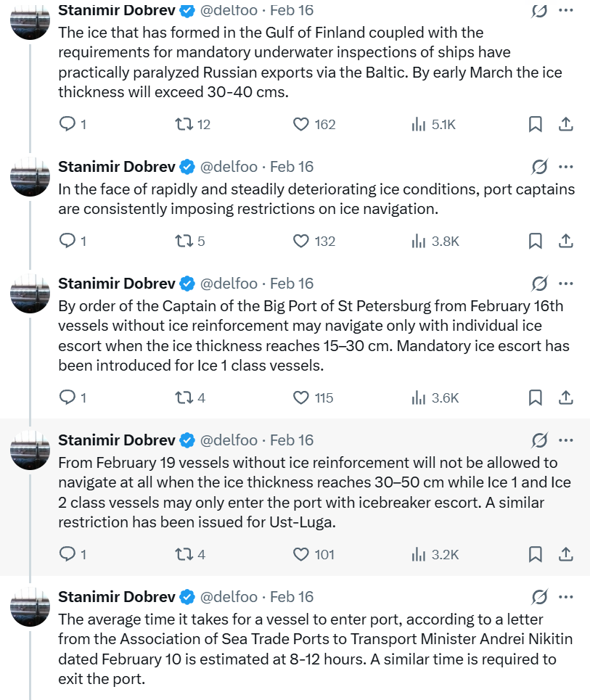
Task: Open Stanimir Dobrev name on St Petersburg tweet
Action: pyautogui.click(x=116, y=284)
